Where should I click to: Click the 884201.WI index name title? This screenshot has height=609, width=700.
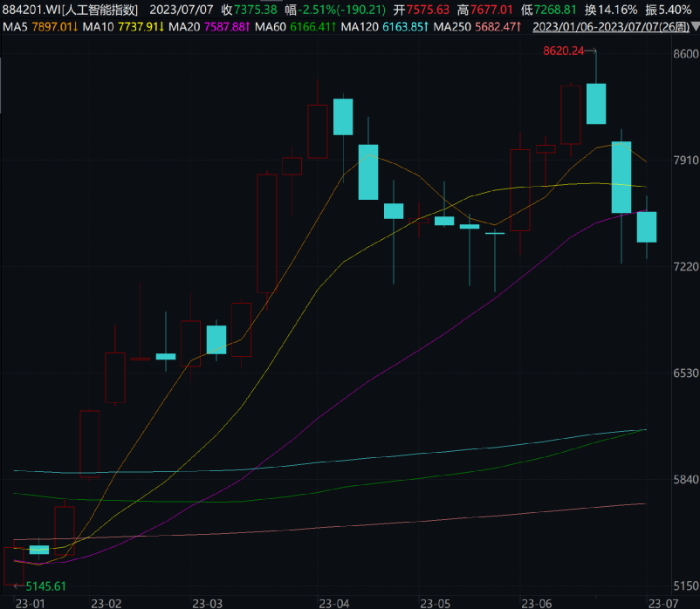tap(70, 10)
